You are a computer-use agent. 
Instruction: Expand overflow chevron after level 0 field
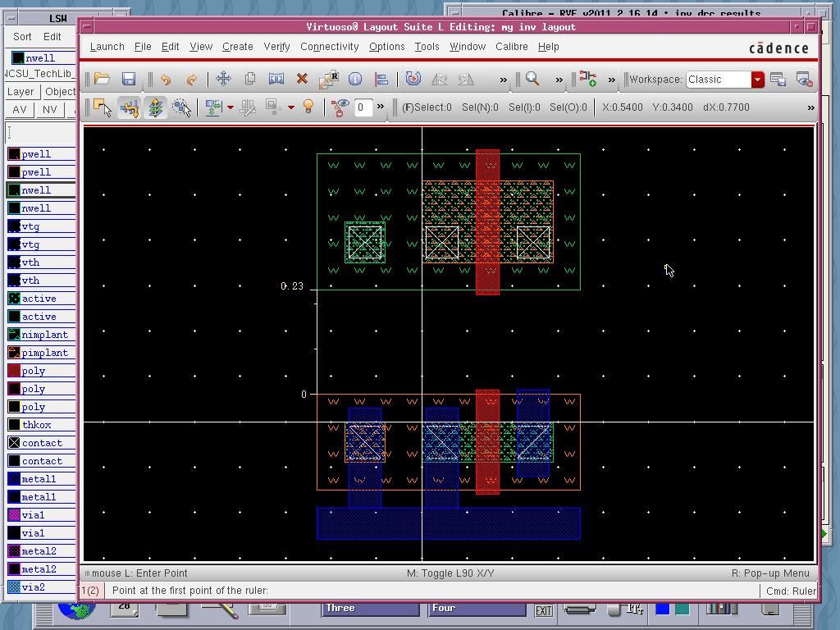(381, 107)
